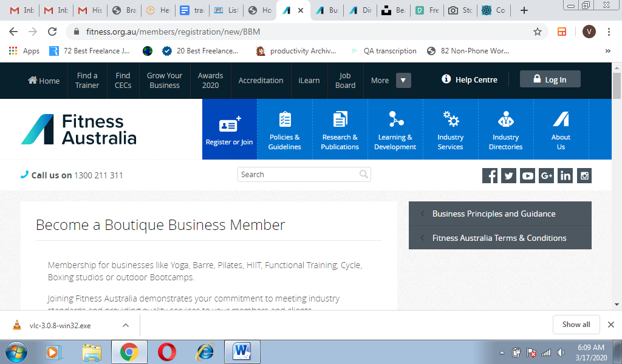Open QA transcription bookmark
This screenshot has height=364, width=622.
383,51
